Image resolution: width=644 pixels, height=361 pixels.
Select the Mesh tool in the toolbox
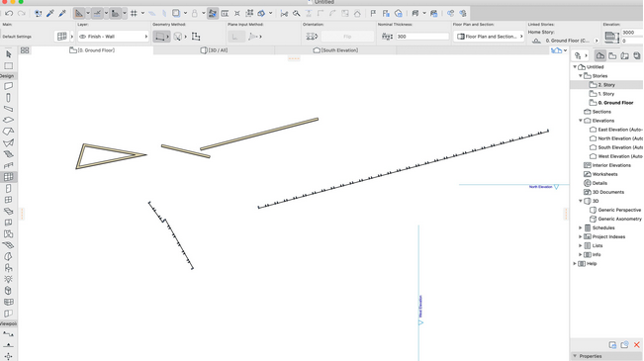(x=8, y=245)
